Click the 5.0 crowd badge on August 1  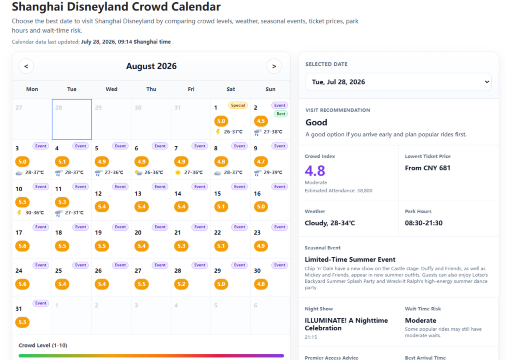pyautogui.click(x=221, y=121)
